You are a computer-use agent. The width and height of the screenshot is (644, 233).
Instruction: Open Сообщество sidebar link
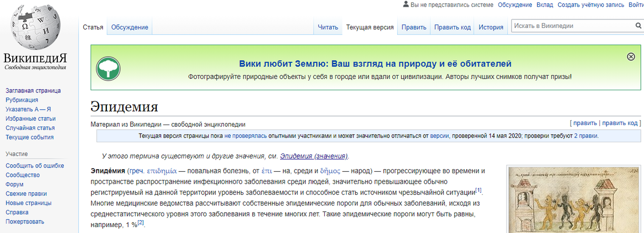coord(23,175)
